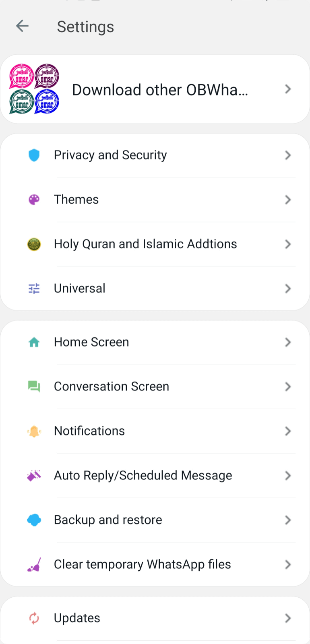Click the Auto Reply magic wand icon
310x644 pixels.
(34, 476)
